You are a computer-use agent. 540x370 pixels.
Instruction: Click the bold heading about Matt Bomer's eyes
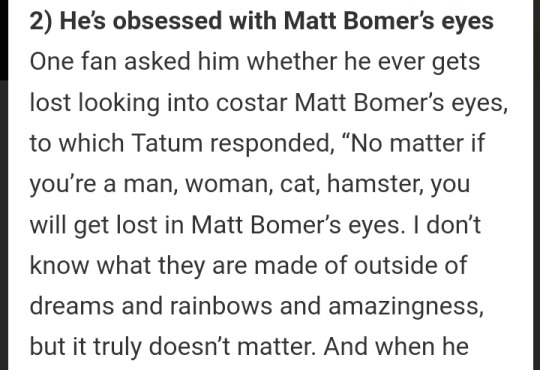262,21
